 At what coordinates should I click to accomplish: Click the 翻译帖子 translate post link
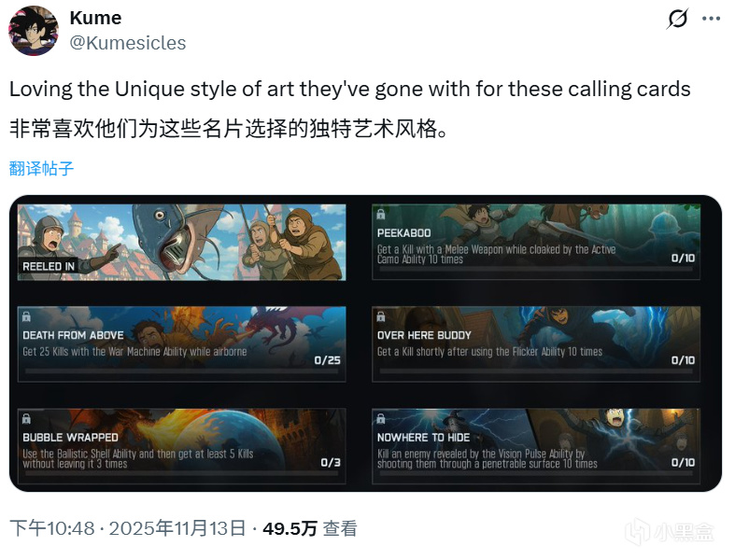coord(41,168)
